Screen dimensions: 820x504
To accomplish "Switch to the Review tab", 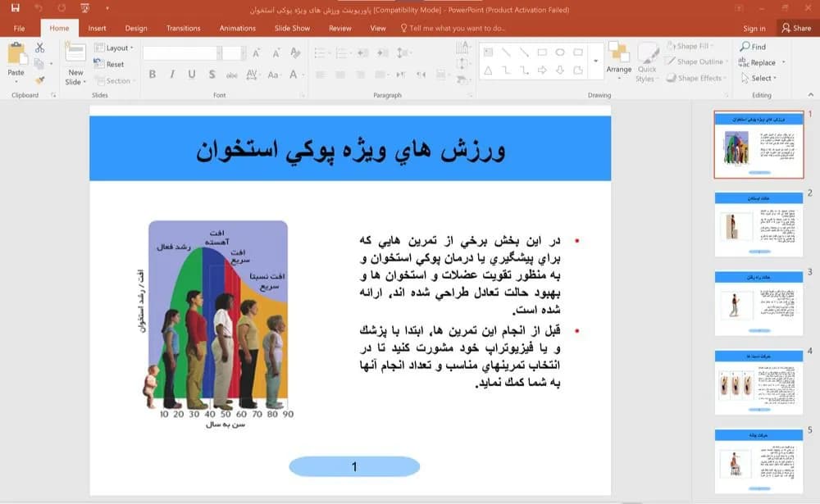I will pyautogui.click(x=340, y=28).
